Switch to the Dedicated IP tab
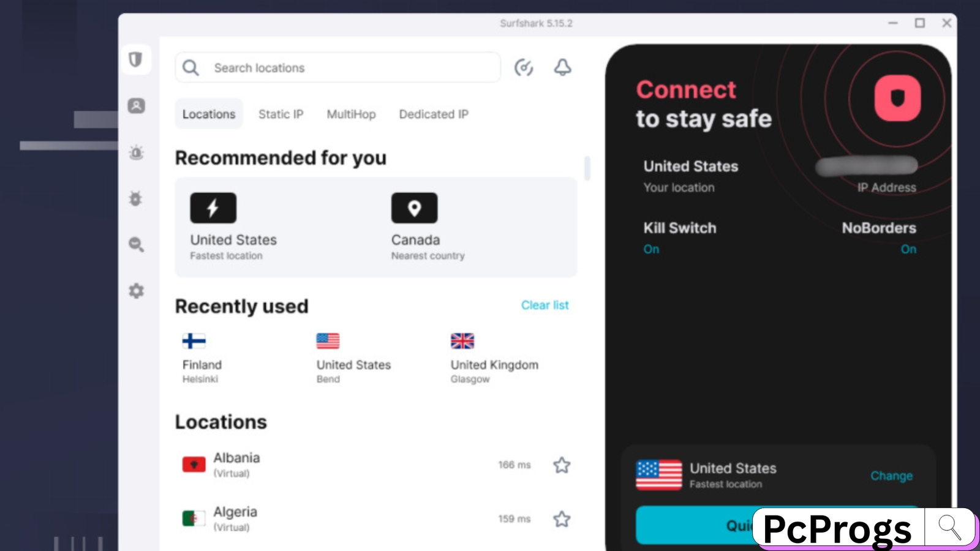 tap(434, 114)
